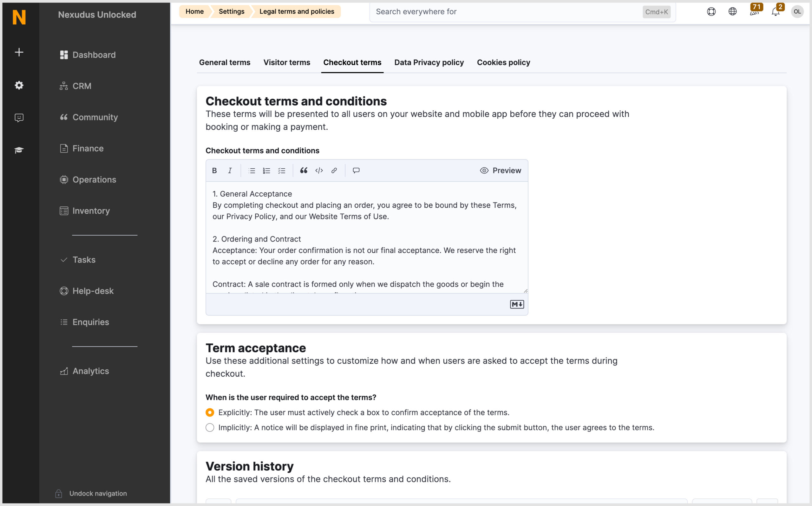Image resolution: width=812 pixels, height=506 pixels.
Task: Insert a numbered list in the editor
Action: click(x=267, y=170)
